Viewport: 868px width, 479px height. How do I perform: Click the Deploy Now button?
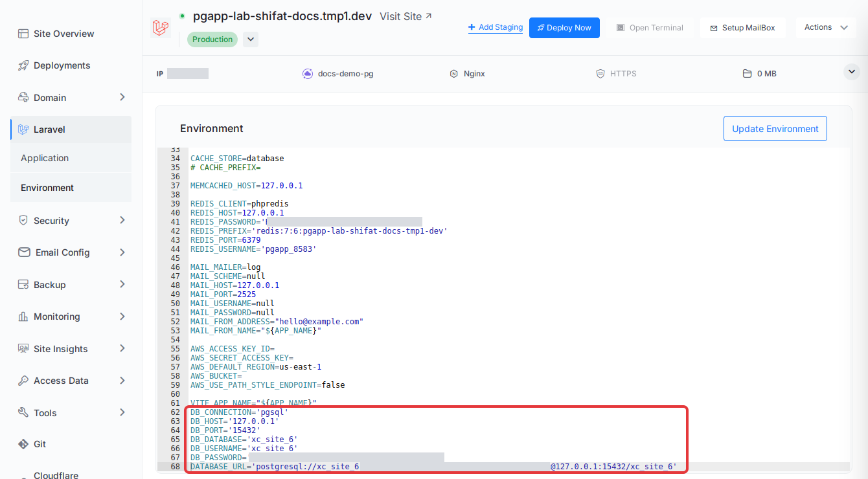coord(564,28)
